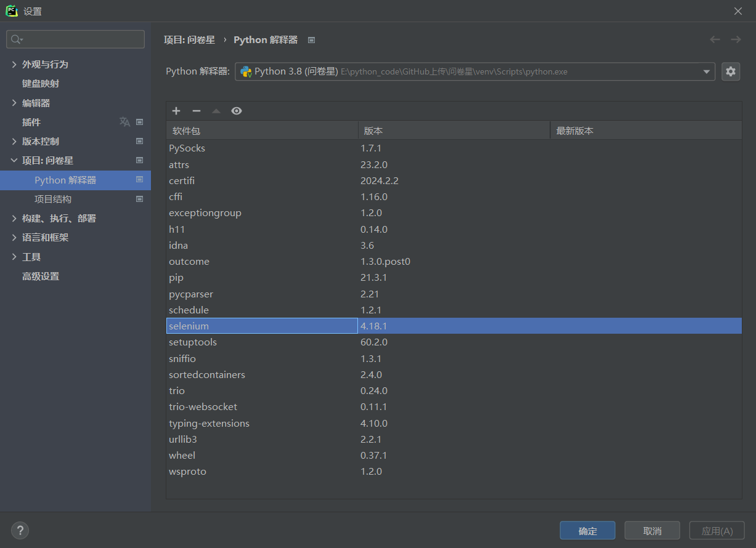
Task: Click the 版本 column header
Action: [x=454, y=131]
